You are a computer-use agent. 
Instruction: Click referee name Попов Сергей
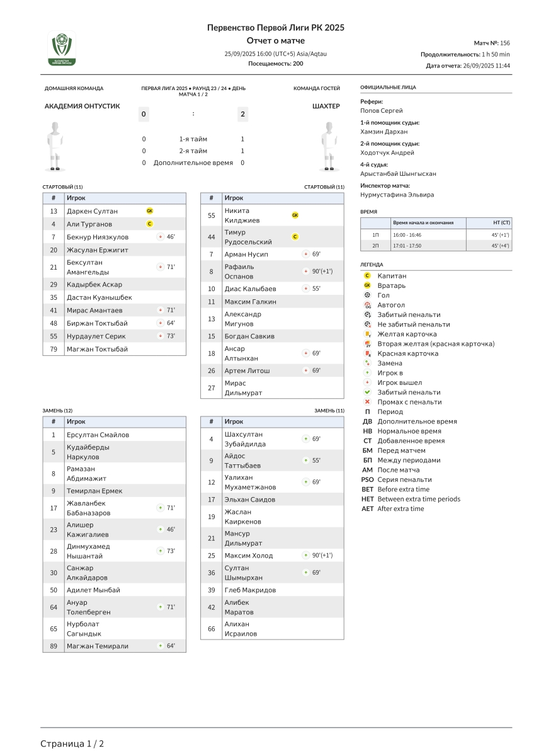[x=382, y=111]
